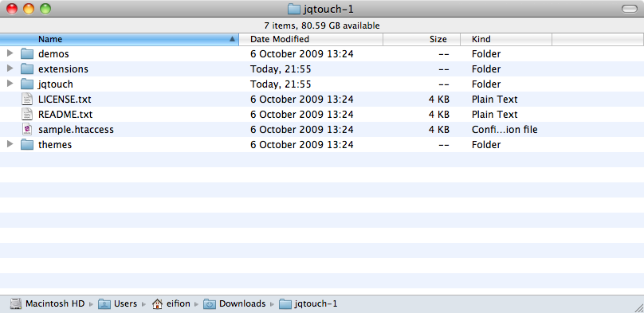The height and width of the screenshot is (313, 644).
Task: Select the themes folder name
Action: click(x=55, y=145)
